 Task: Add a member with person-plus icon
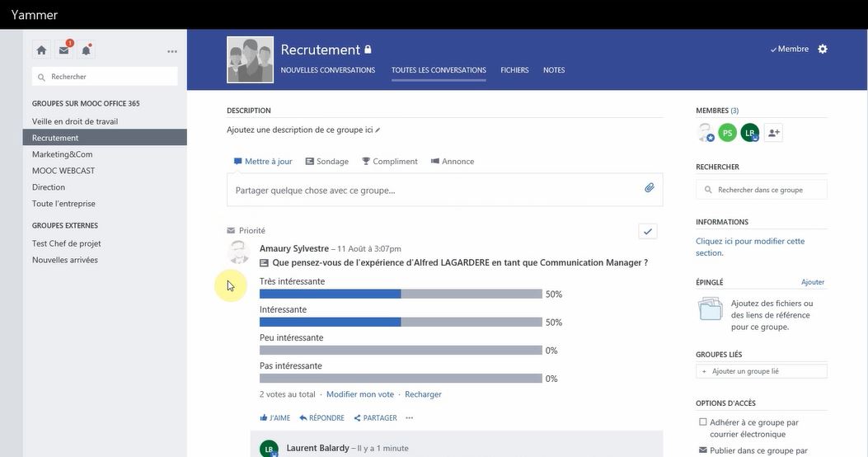773,132
